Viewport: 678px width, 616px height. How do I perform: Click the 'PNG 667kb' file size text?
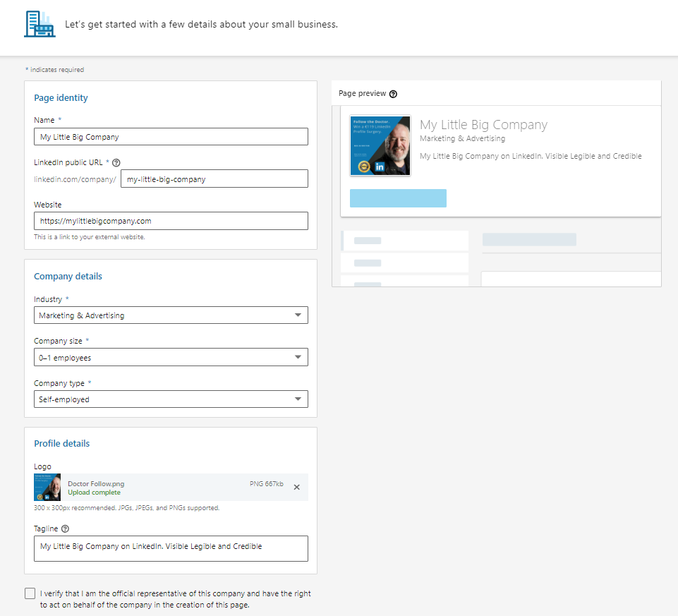coord(267,483)
